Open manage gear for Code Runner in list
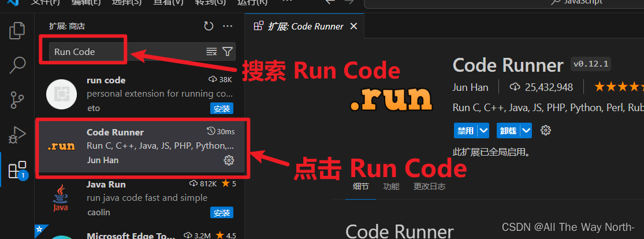Screen dimensions: 644x239 pos(229,160)
